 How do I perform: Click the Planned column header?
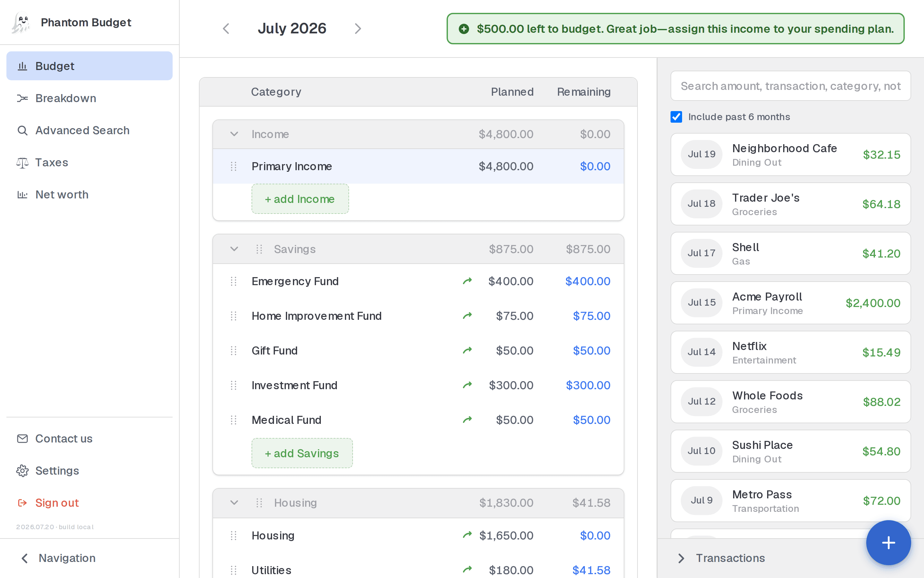[512, 92]
